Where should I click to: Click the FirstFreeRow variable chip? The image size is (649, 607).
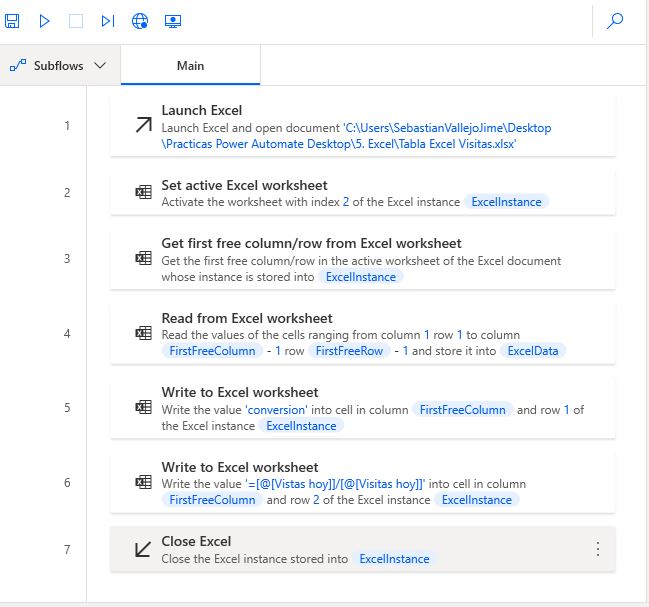[349, 351]
